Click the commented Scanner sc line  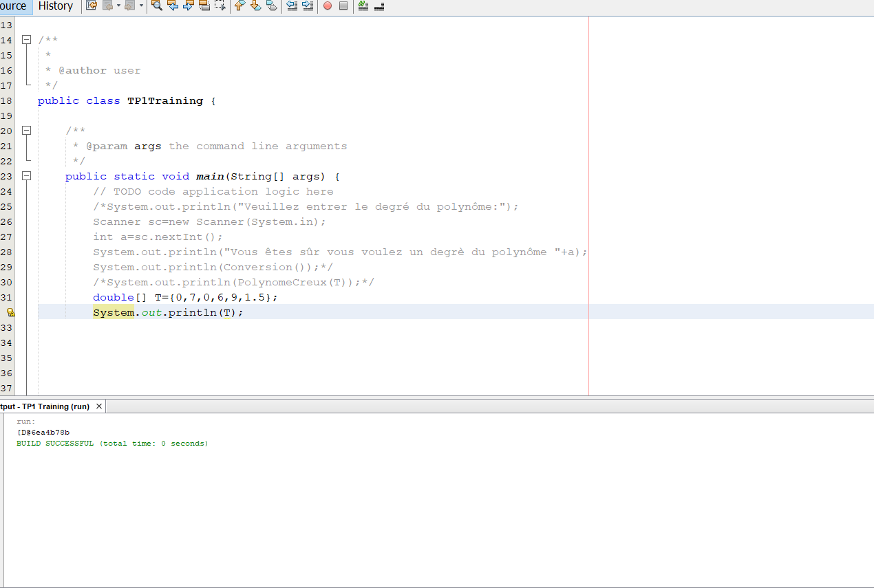(x=210, y=221)
